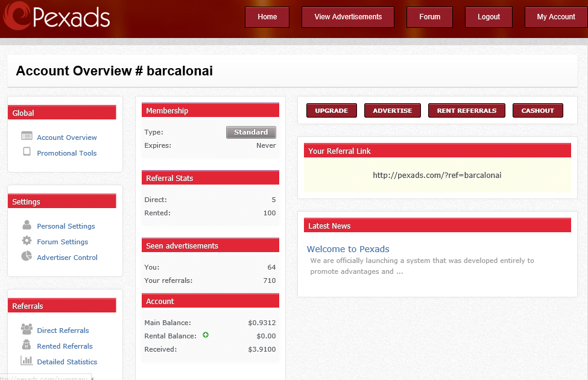Image resolution: width=588 pixels, height=380 pixels.
Task: Click the Main Balance value $0.9312
Action: tap(262, 323)
